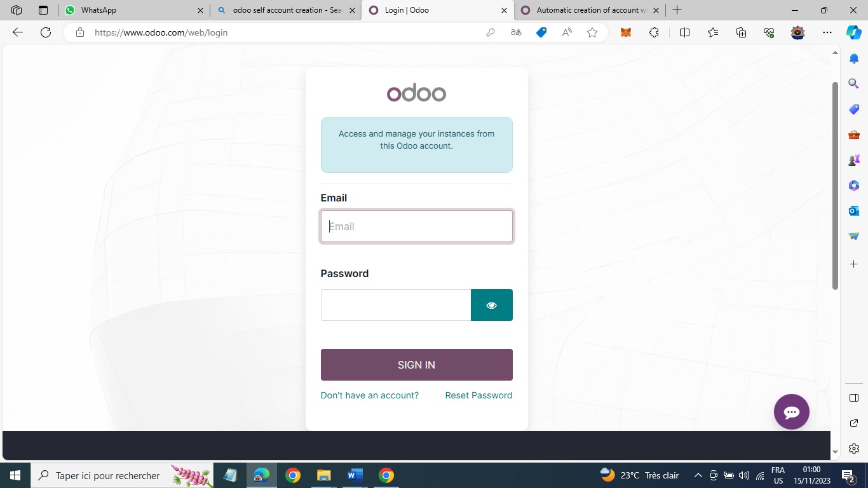Open the Reset Password link
The height and width of the screenshot is (488, 868).
tap(478, 395)
